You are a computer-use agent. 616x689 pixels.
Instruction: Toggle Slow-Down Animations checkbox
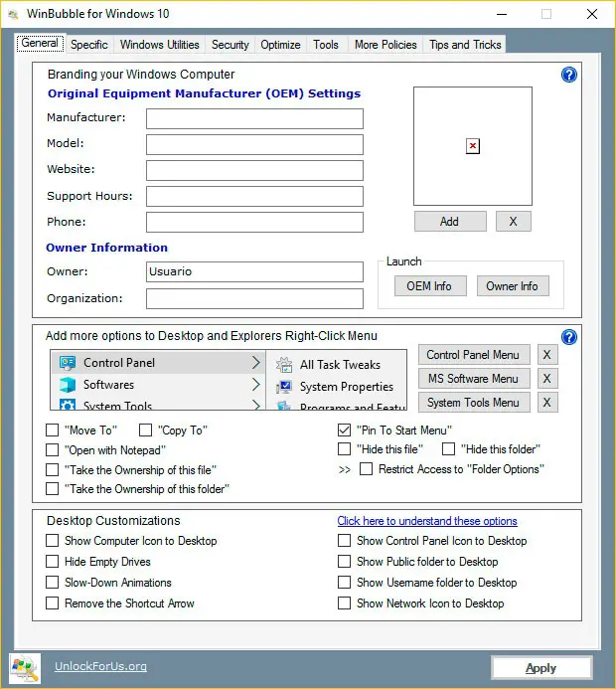53,583
